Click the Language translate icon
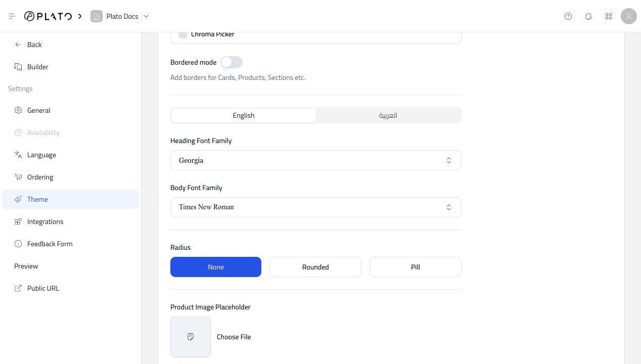 click(x=18, y=155)
